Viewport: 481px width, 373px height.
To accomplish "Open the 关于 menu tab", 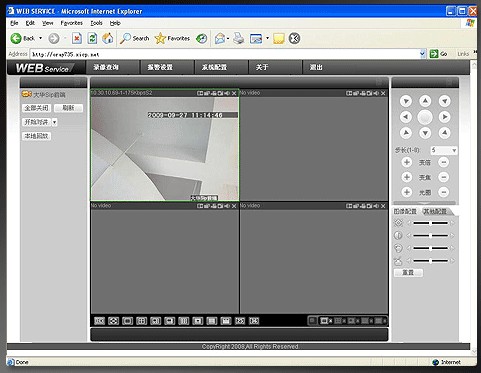I will click(262, 67).
